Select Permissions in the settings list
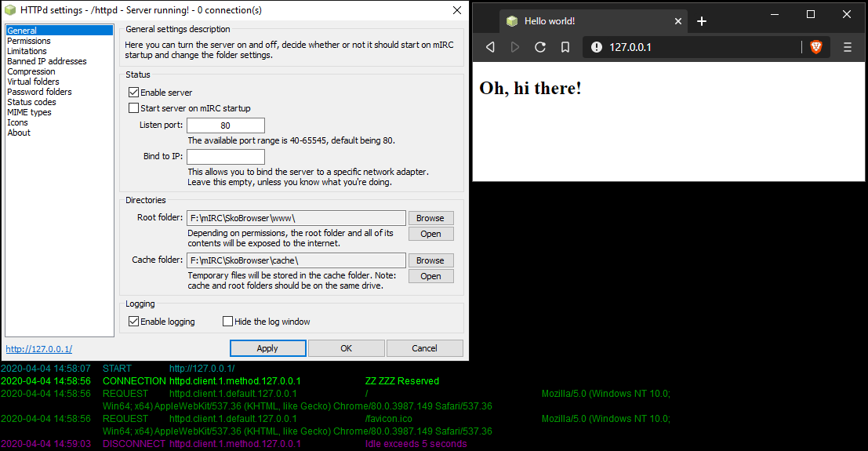Viewport: 868px width, 451px height. point(29,41)
